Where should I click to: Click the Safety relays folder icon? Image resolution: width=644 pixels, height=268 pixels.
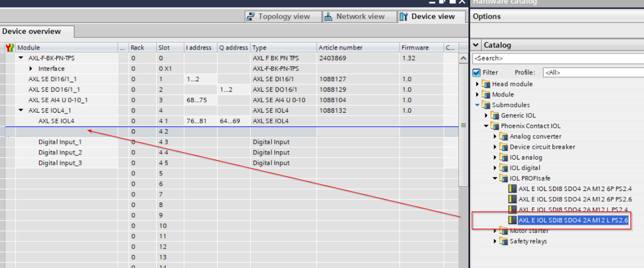click(x=504, y=241)
